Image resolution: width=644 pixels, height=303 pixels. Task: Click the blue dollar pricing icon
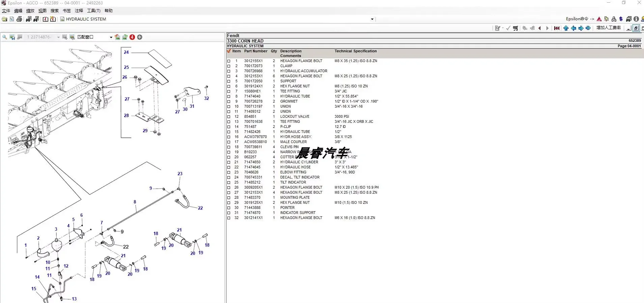click(x=621, y=19)
